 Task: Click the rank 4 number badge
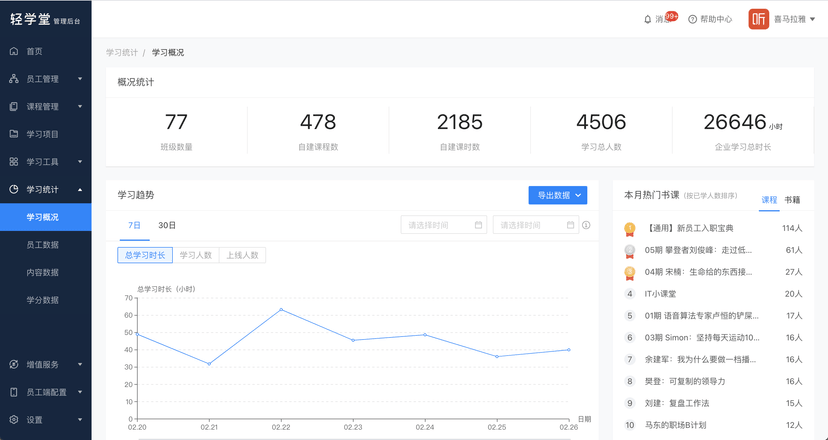pyautogui.click(x=629, y=294)
